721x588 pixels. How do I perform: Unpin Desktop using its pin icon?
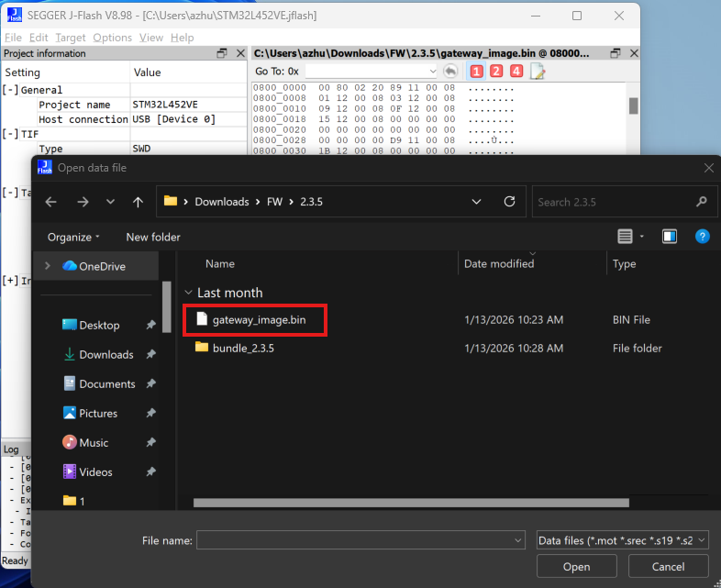(150, 325)
